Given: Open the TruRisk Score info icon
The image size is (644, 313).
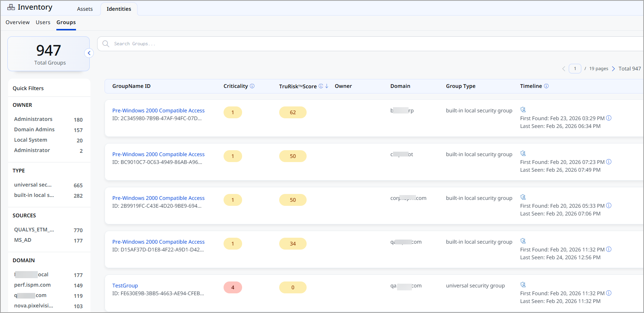Looking at the screenshot, I should tap(321, 86).
